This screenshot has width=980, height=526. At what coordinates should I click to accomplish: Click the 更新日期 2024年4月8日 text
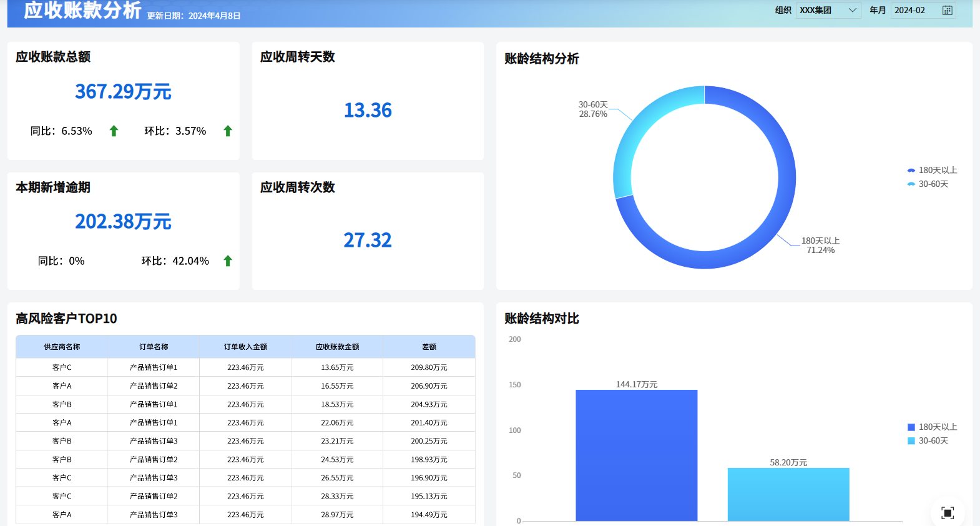[194, 16]
